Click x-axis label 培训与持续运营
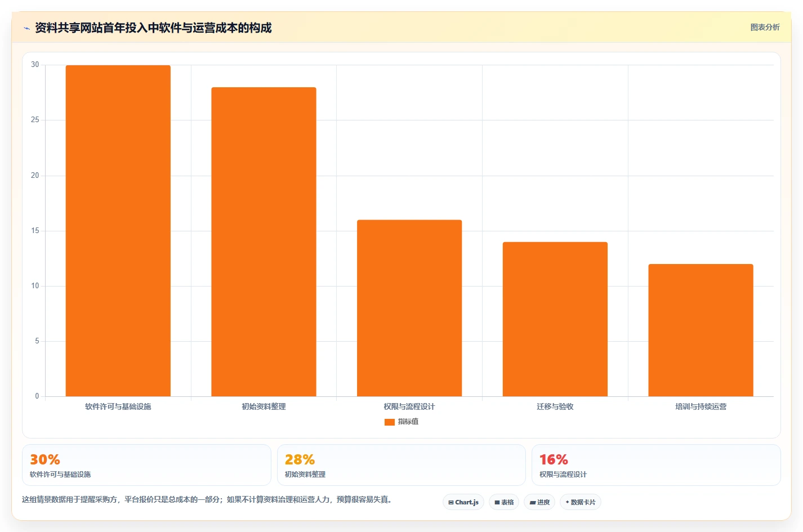Screen dimensions: 803x532 [701, 406]
